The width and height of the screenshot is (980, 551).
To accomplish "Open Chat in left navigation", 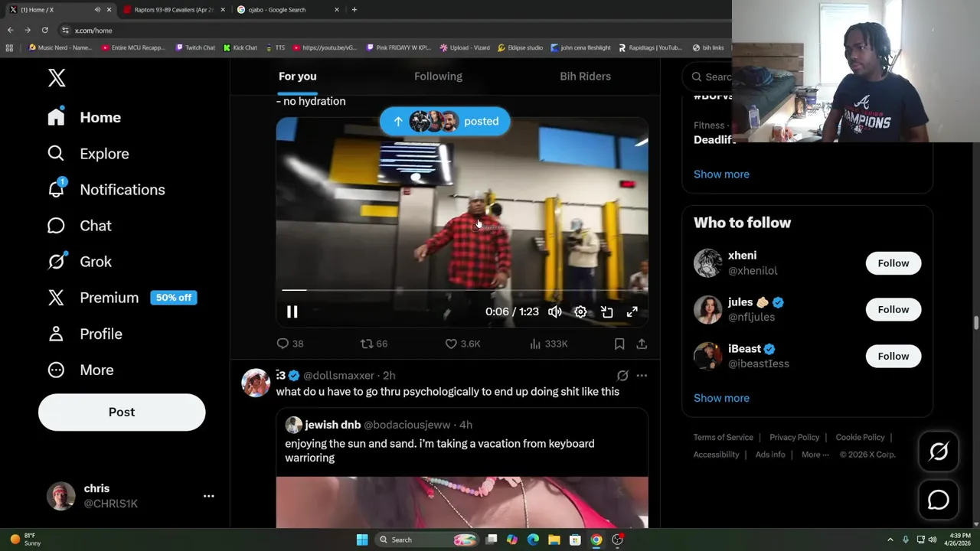I will [80, 225].
